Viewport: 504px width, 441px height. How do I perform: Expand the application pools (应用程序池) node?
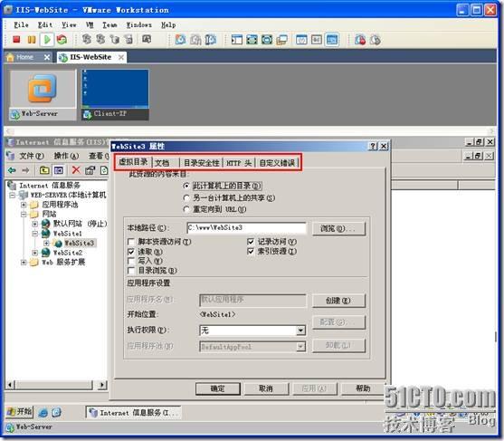tap(24, 205)
